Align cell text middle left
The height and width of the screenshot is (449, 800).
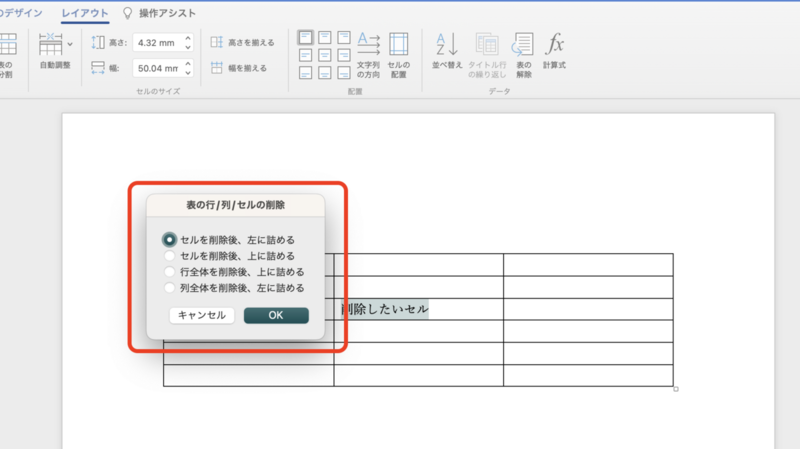coord(305,55)
